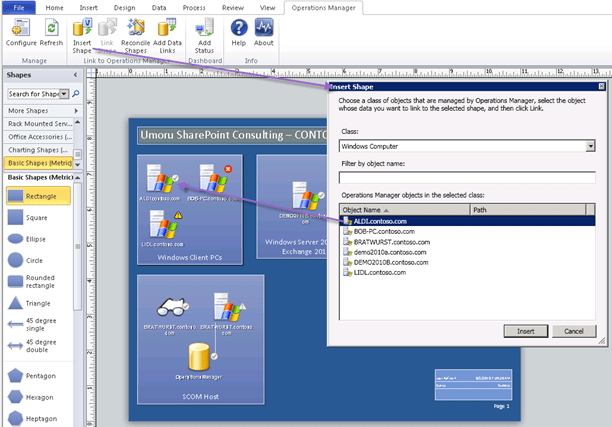The image size is (612, 427).
Task: Close the Insert Shape dialog
Action: click(601, 86)
